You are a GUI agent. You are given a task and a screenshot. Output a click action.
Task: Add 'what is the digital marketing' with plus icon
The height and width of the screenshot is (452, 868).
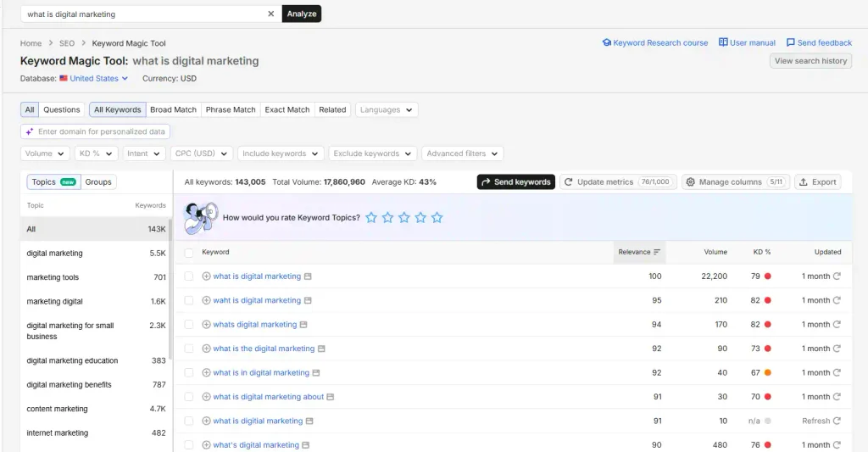pyautogui.click(x=206, y=349)
